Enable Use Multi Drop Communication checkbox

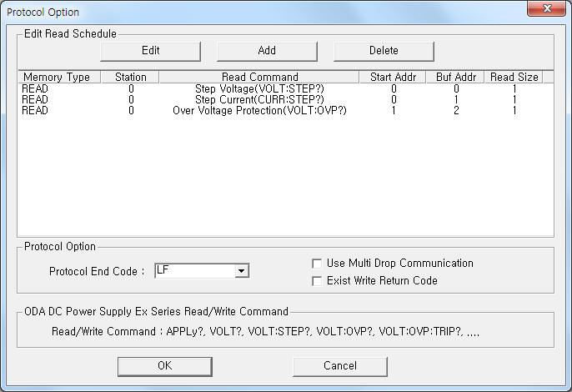pos(317,264)
